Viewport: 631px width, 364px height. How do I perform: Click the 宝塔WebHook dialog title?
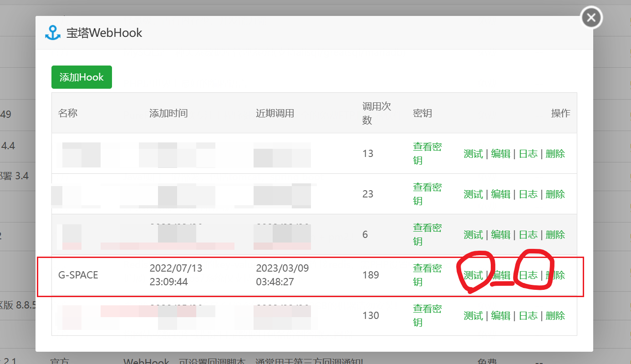pos(104,33)
